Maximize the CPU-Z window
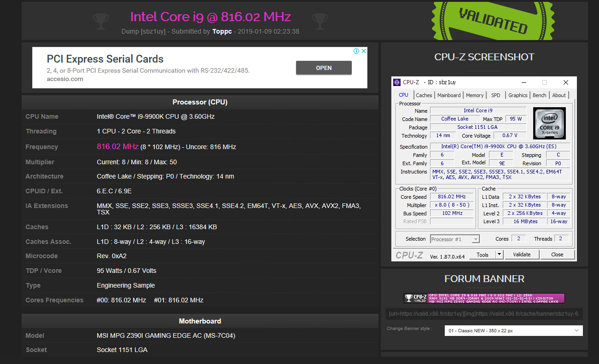Image resolution: width=599 pixels, height=364 pixels. point(545,82)
